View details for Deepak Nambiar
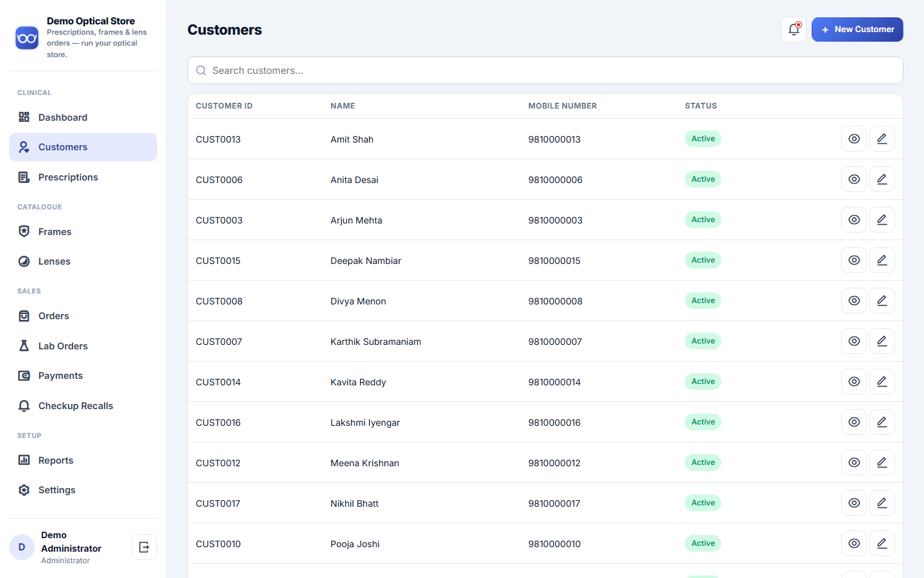The height and width of the screenshot is (578, 924). (x=854, y=260)
